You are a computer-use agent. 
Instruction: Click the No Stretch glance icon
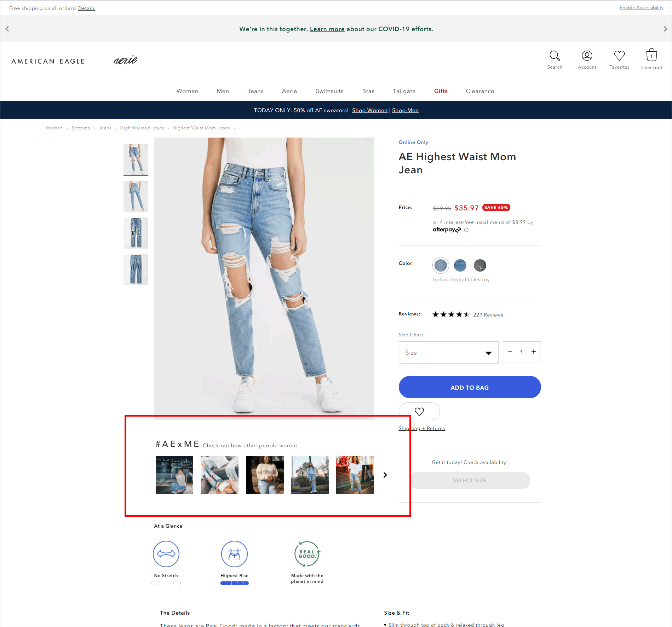(166, 554)
